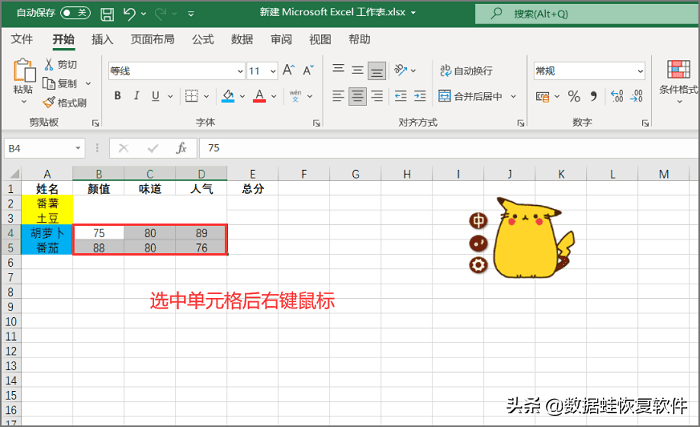Click 自动换行 wrap text button

(467, 71)
